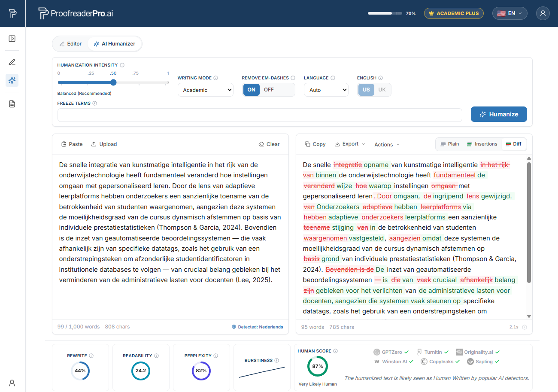This screenshot has width=558, height=392.
Task: Click the GPTZero detector badge
Action: (x=391, y=352)
